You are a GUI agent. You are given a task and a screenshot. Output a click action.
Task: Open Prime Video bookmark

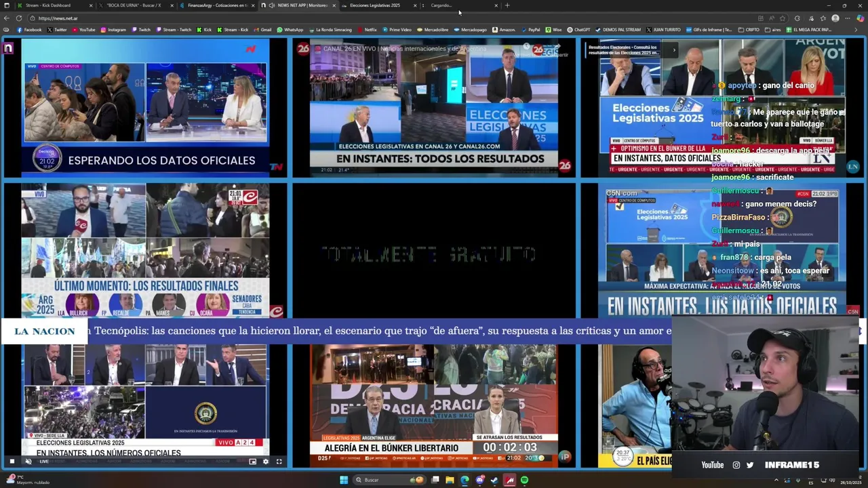[397, 30]
